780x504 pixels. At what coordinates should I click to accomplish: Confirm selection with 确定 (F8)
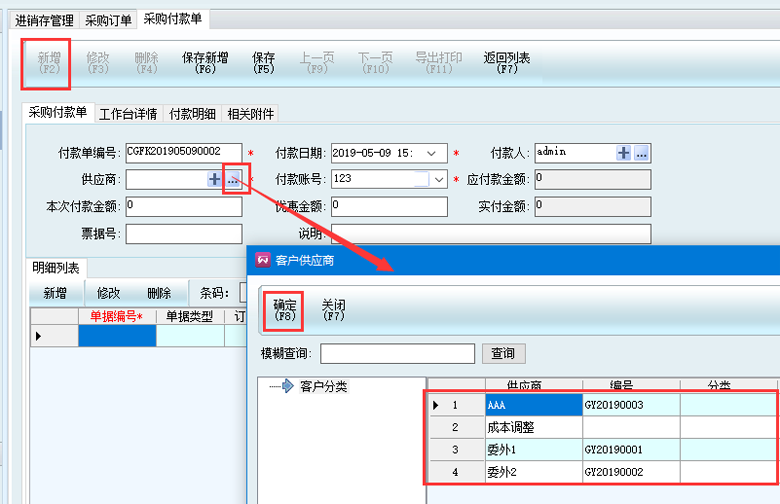[284, 309]
